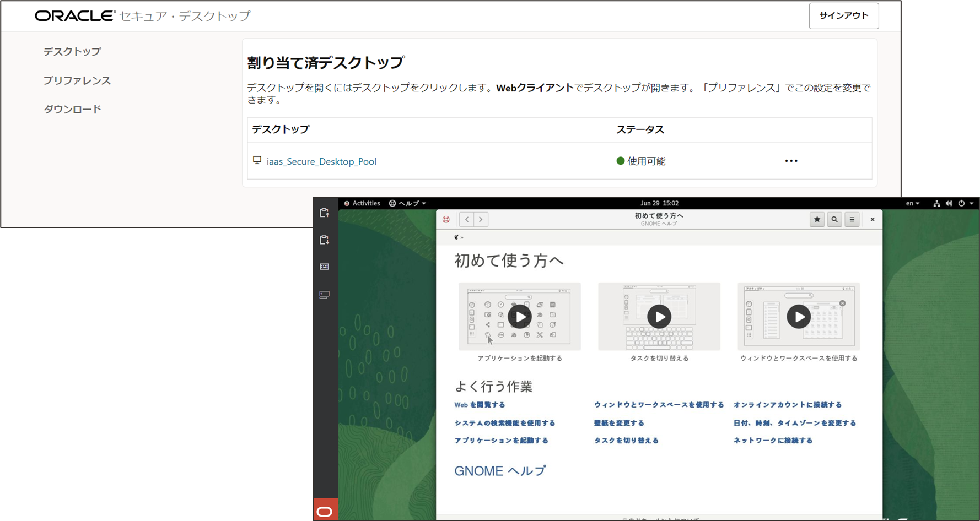The height and width of the screenshot is (521, 980).
Task: Open the ヘルプ app menu in the top bar
Action: coord(407,203)
